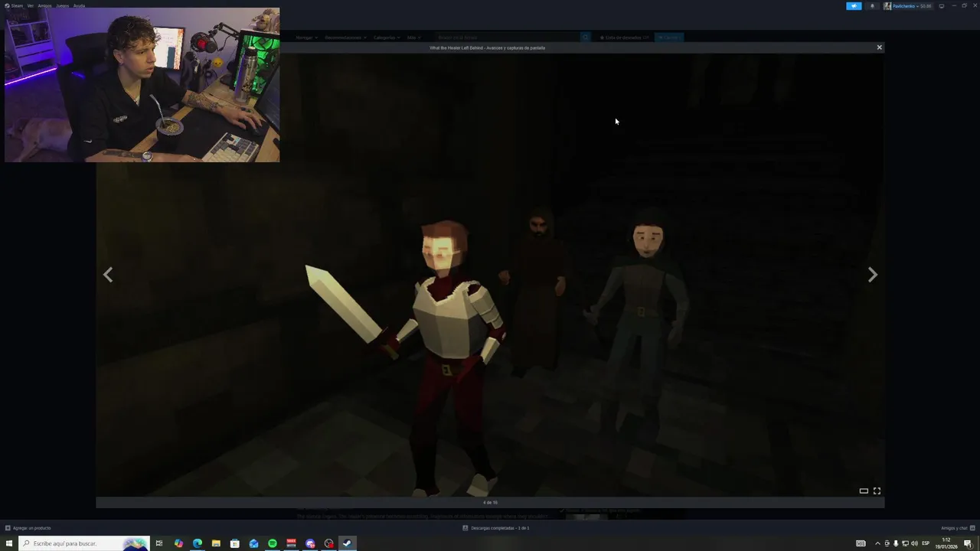Click the '4 de 16' screenshot counter
This screenshot has width=980, height=551.
click(490, 503)
